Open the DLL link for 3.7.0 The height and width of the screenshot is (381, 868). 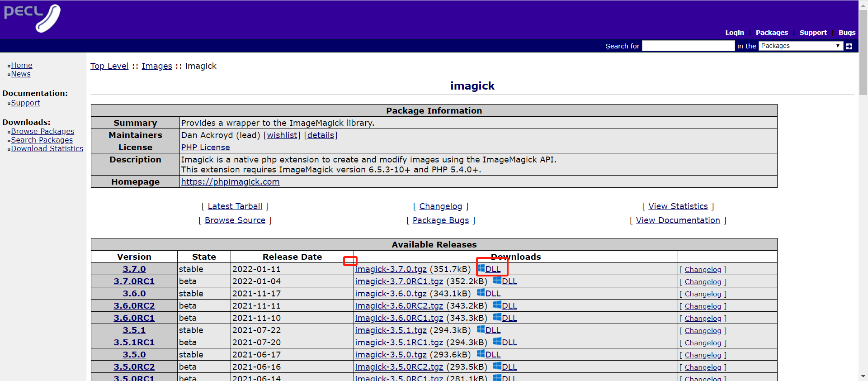(x=493, y=269)
